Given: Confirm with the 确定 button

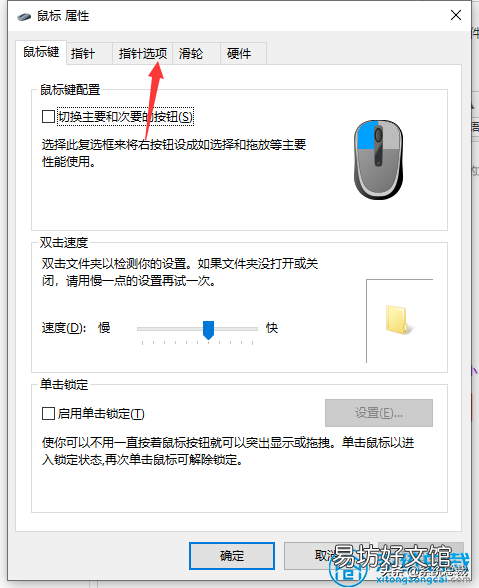Looking at the screenshot, I should pyautogui.click(x=232, y=555).
